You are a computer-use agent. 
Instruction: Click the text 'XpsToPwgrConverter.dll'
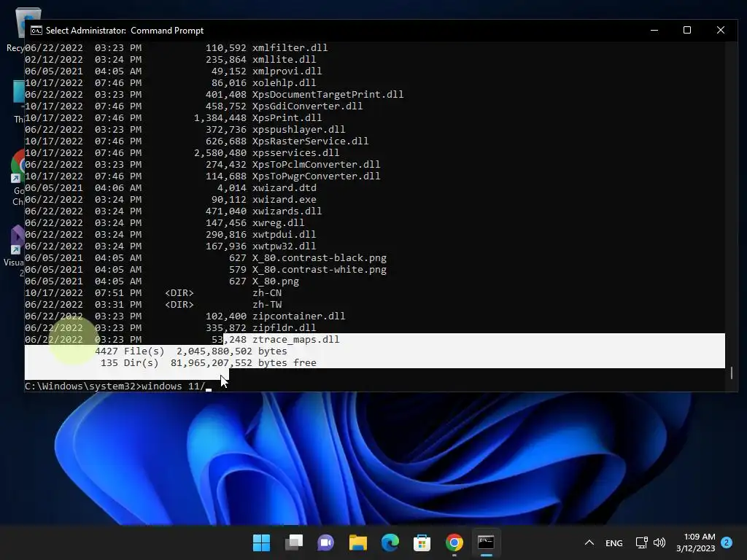(317, 176)
